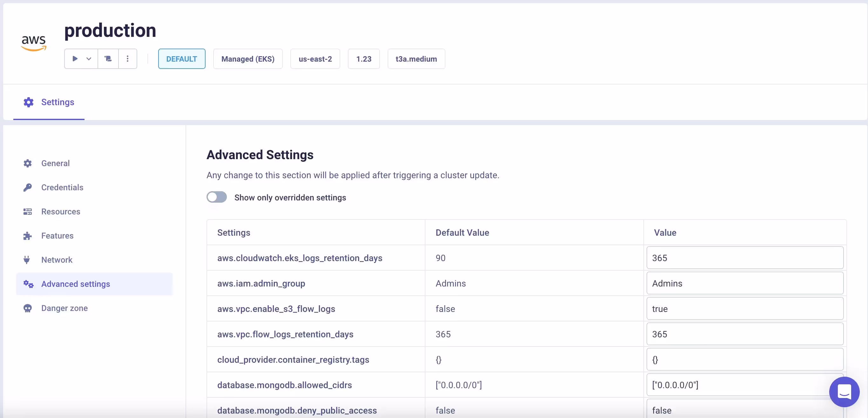The width and height of the screenshot is (868, 418).
Task: Select the Credentials key icon
Action: coord(28,187)
